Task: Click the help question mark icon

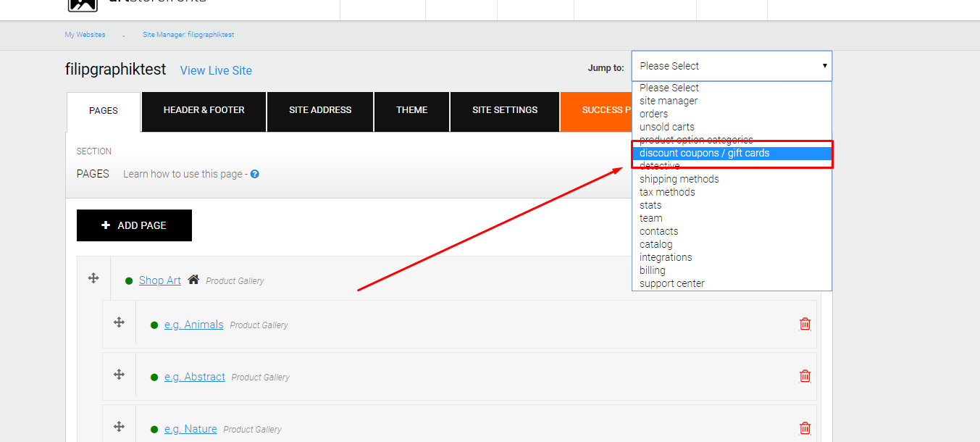Action: (x=255, y=175)
